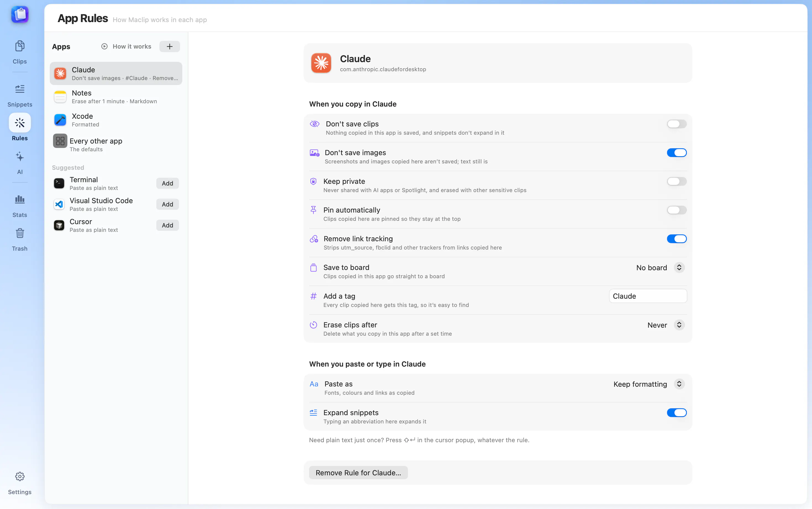Add the Visual Studio Code rule

(167, 204)
